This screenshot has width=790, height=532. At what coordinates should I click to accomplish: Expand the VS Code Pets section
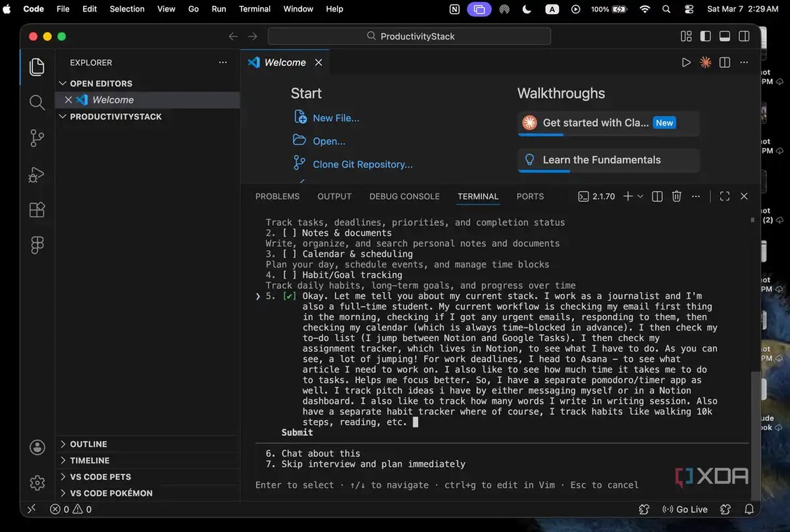(x=147, y=477)
